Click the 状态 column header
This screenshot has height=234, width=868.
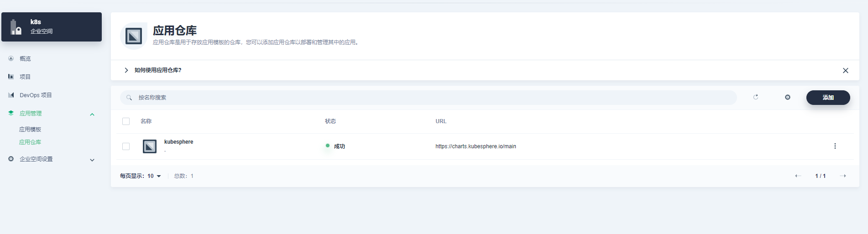click(330, 121)
